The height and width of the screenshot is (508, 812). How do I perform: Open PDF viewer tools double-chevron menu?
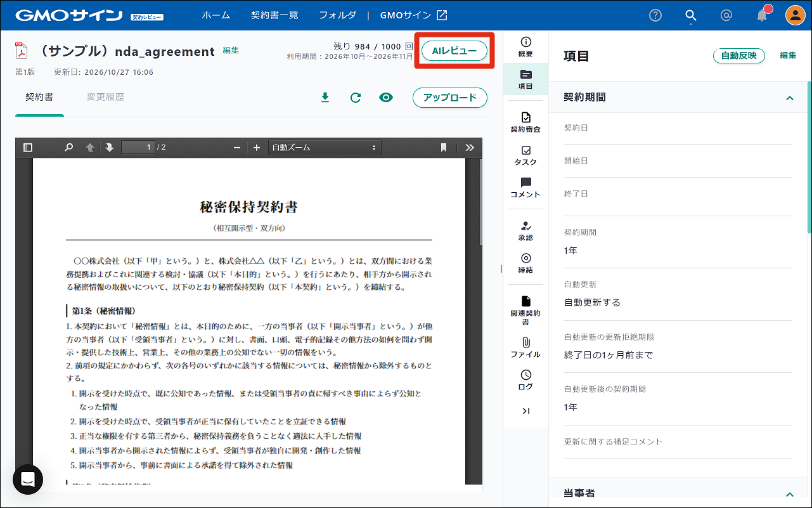tap(470, 147)
